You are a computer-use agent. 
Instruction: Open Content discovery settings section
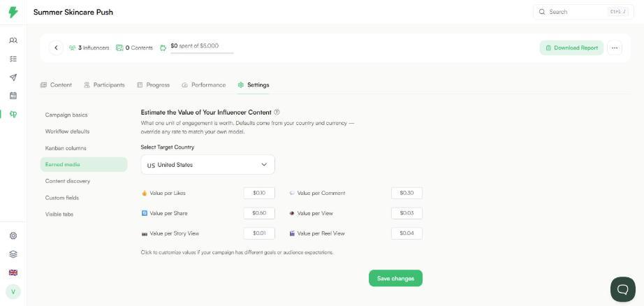[x=84, y=181]
